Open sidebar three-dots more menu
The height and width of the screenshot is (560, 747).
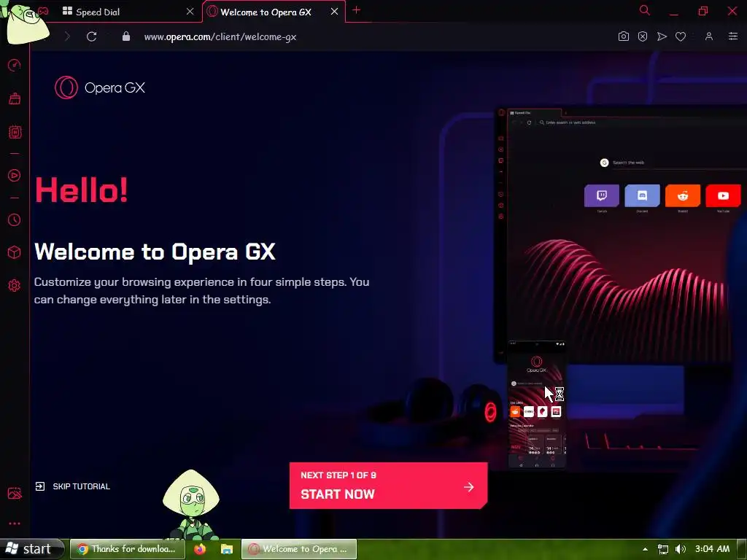[15, 524]
